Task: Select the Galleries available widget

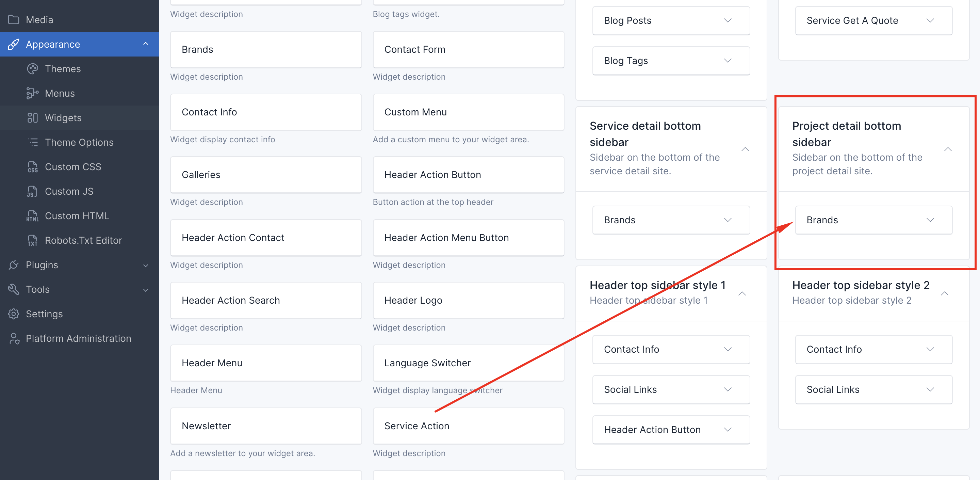Action: click(266, 175)
